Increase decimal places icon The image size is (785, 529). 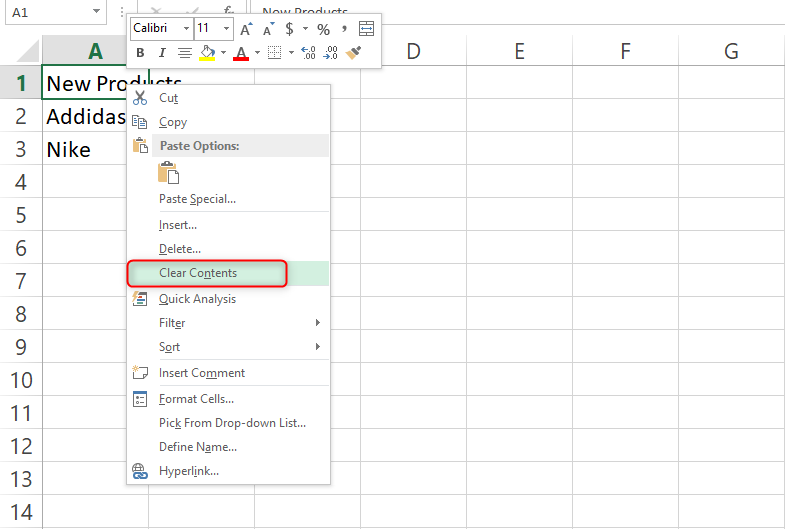click(x=308, y=53)
